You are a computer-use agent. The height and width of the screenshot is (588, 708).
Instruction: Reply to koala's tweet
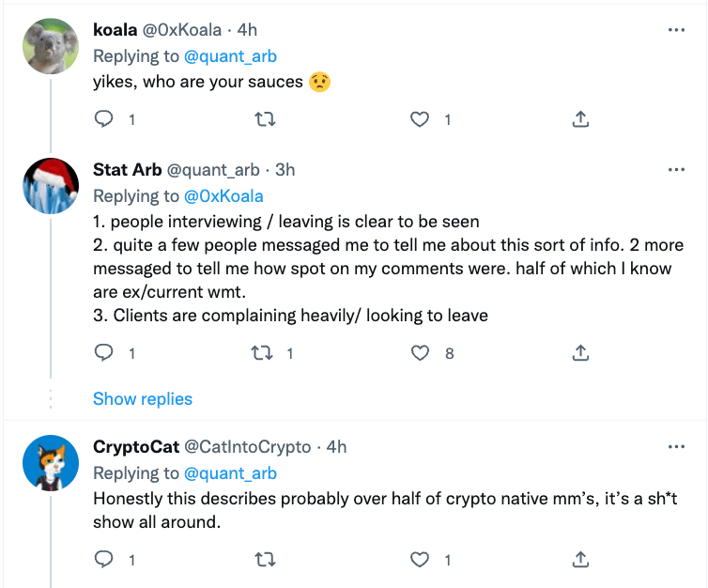pyautogui.click(x=105, y=119)
